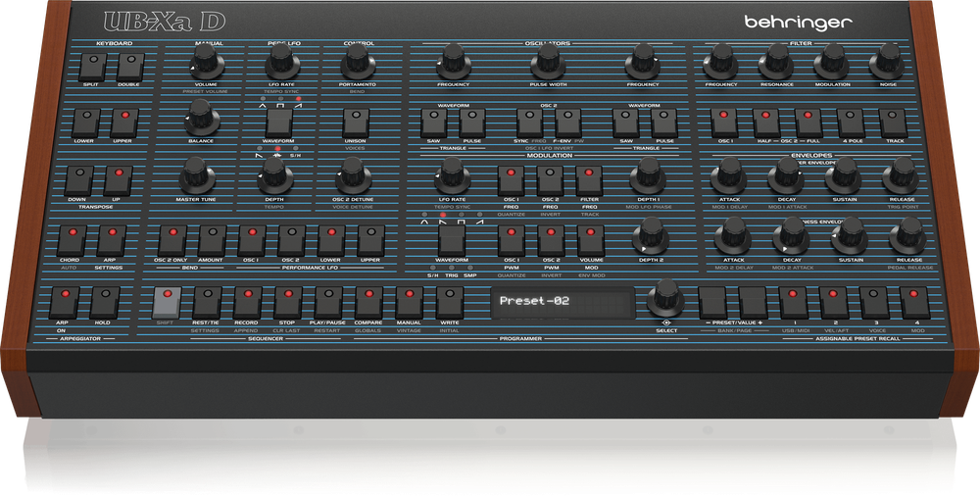Toggle the UNISON button
Screen dimensions: 980x496
coord(356,123)
